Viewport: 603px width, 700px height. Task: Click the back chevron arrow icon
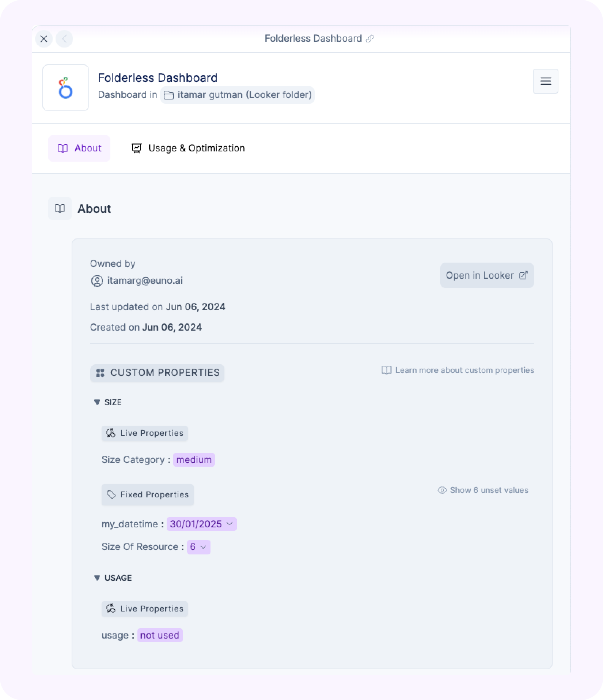(64, 39)
